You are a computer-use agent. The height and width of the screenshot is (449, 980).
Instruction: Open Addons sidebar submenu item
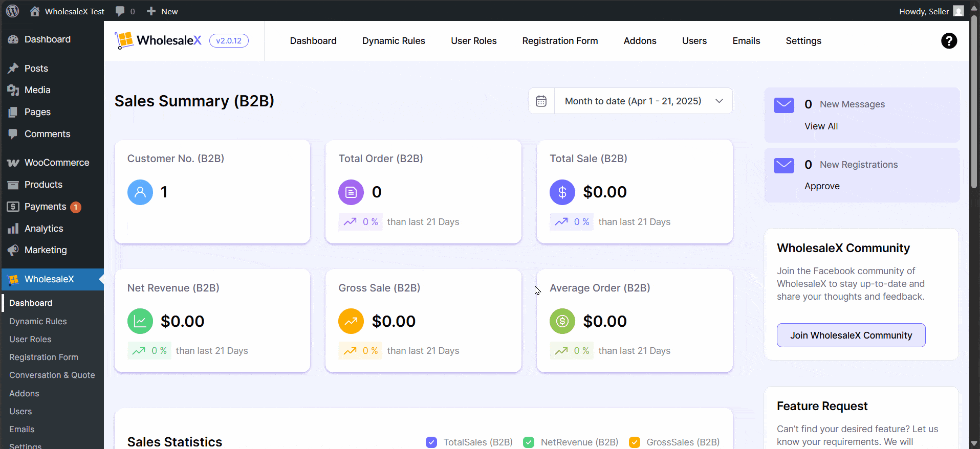(24, 394)
